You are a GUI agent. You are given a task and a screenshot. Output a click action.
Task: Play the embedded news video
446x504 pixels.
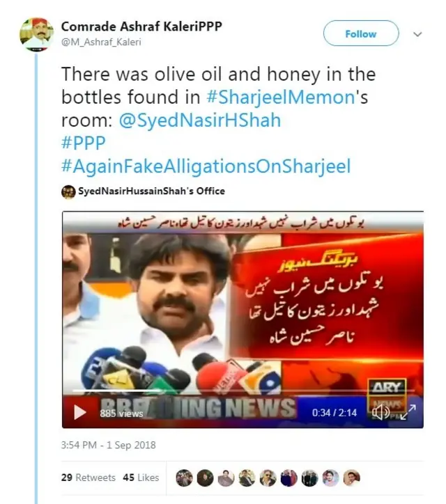click(80, 412)
